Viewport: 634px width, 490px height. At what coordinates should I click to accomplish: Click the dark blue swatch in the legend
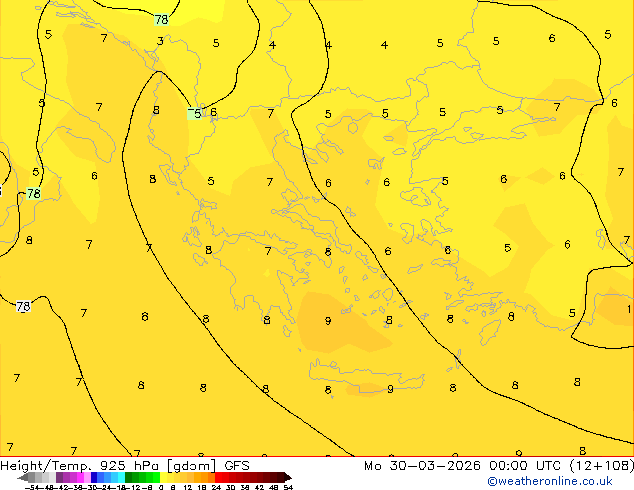click(94, 477)
